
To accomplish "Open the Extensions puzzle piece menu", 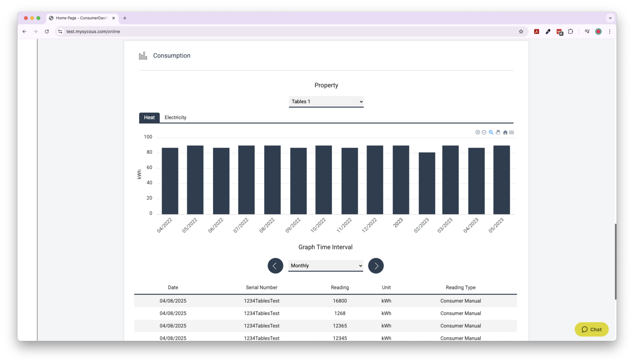I will point(571,32).
